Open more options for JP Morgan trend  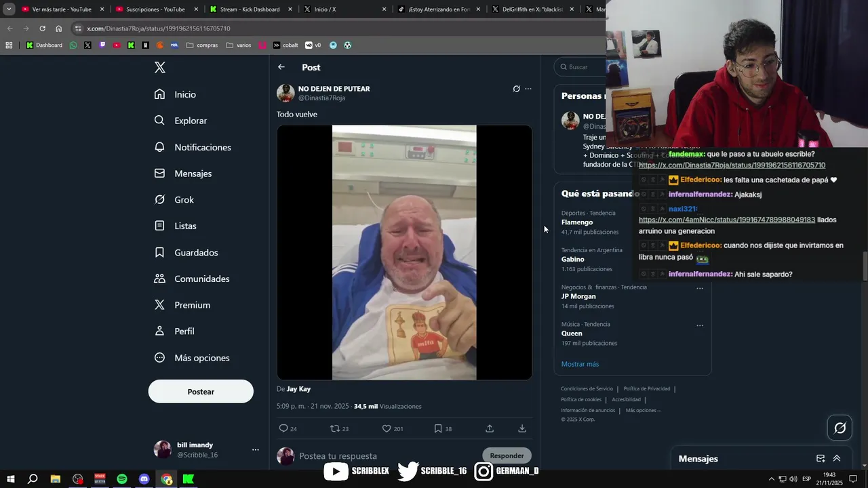pos(700,288)
